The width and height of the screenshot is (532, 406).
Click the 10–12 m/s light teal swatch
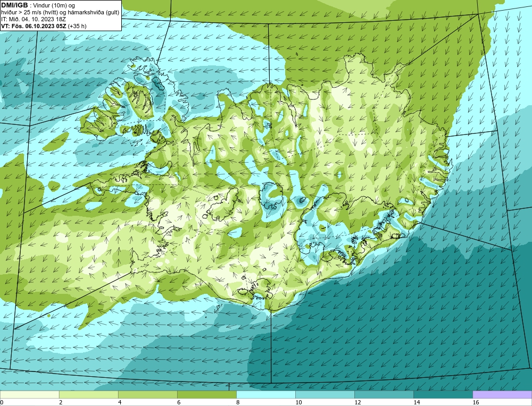325,394
